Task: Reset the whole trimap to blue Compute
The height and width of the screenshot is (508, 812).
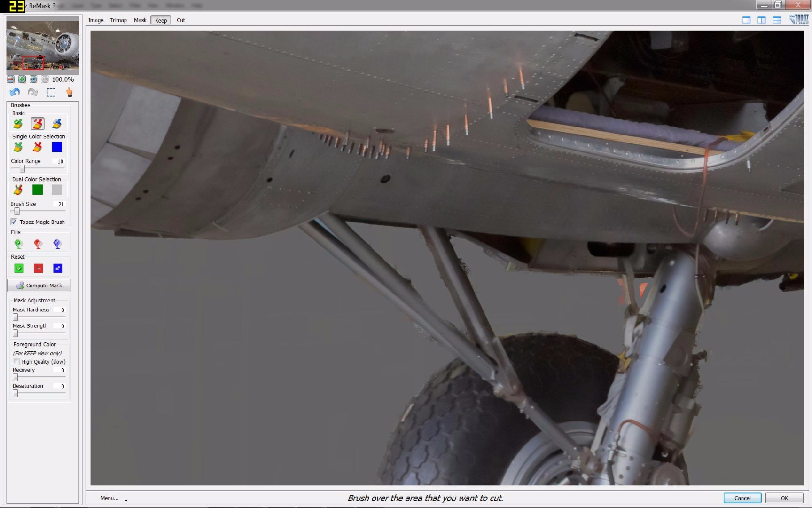Action: [x=58, y=269]
